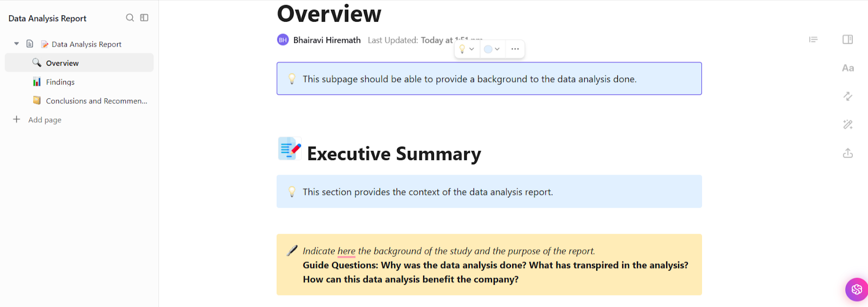Click the Executive Summary heading
Viewport: 868px width, 307px height.
click(x=394, y=154)
